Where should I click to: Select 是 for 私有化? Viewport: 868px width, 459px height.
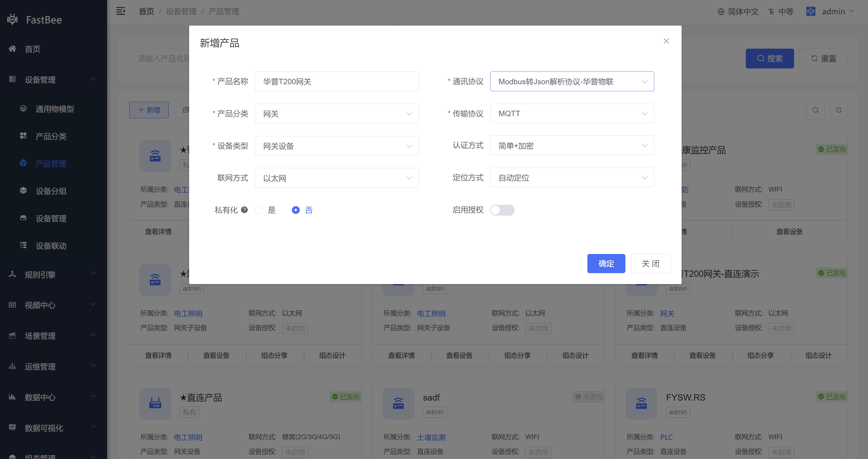point(265,210)
